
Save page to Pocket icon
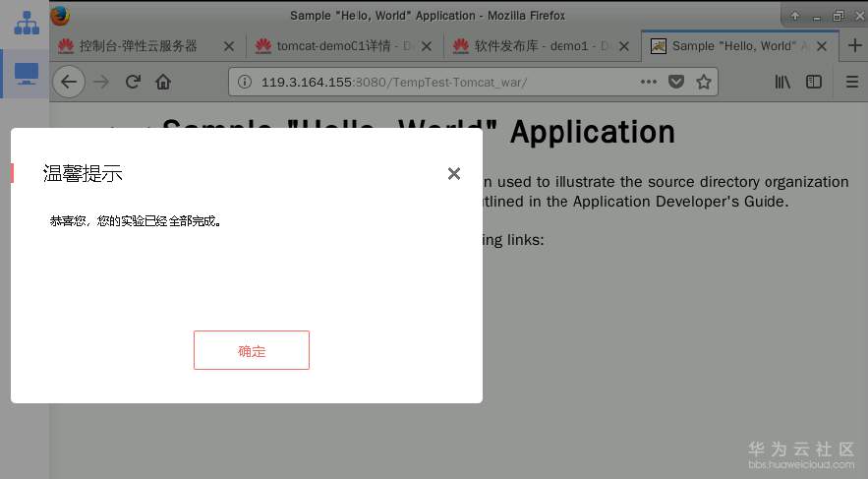coord(676,82)
